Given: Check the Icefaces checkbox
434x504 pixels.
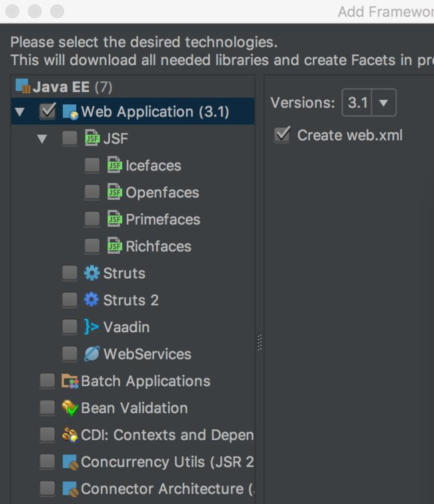Looking at the screenshot, I should [x=92, y=165].
